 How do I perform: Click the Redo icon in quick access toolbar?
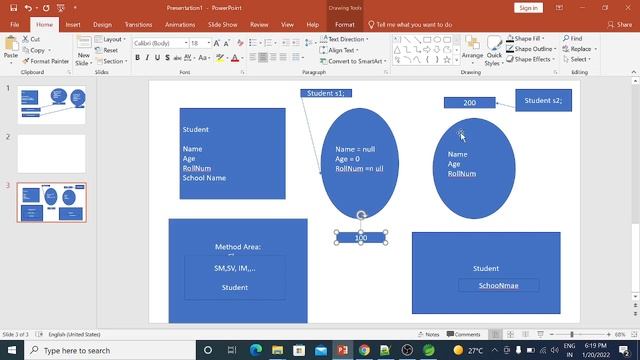[46, 8]
